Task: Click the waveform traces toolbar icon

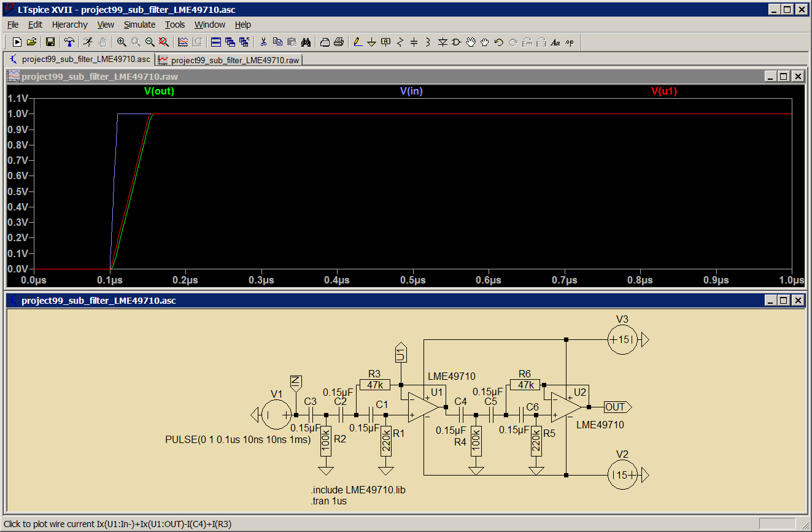Action: (183, 42)
